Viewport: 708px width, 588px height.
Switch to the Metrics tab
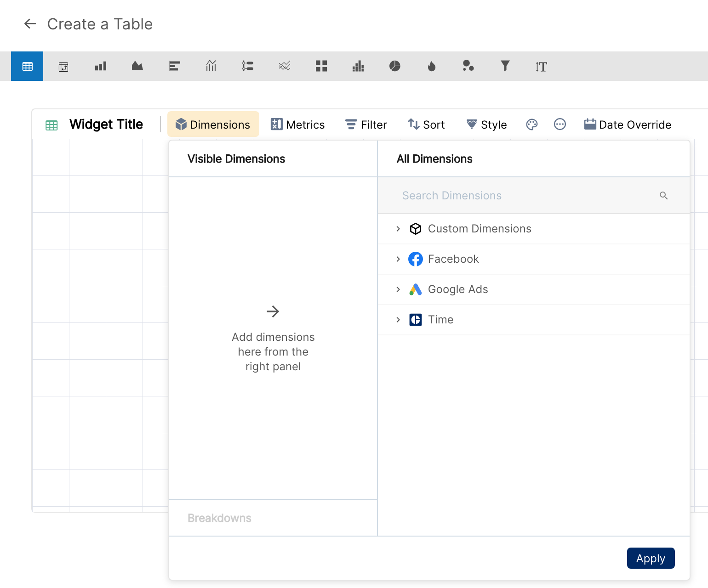pyautogui.click(x=298, y=124)
